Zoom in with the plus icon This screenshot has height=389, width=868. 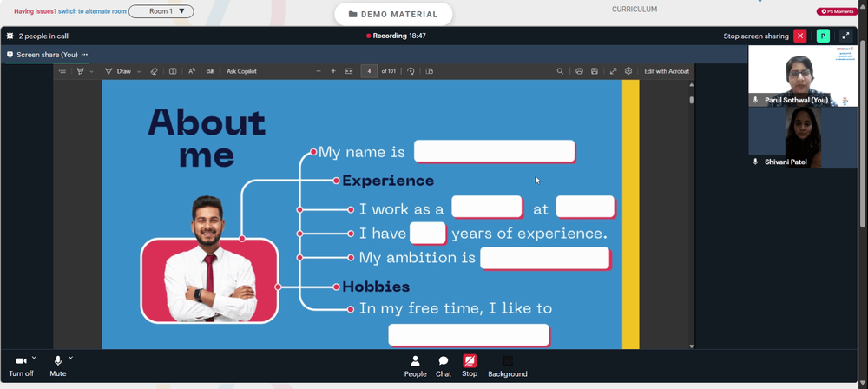pyautogui.click(x=333, y=71)
